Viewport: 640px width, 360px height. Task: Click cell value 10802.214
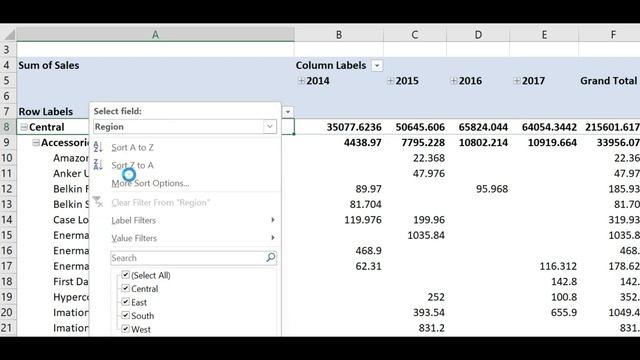pyautogui.click(x=483, y=142)
